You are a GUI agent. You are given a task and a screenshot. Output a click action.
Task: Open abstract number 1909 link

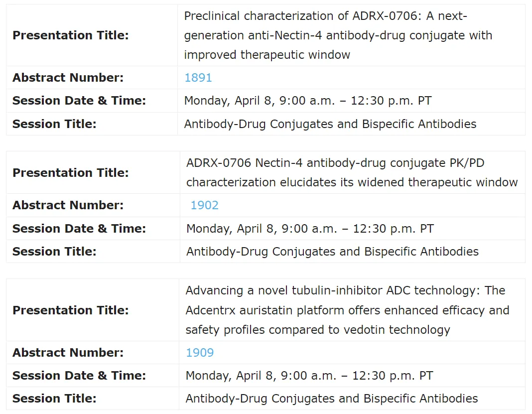point(200,353)
